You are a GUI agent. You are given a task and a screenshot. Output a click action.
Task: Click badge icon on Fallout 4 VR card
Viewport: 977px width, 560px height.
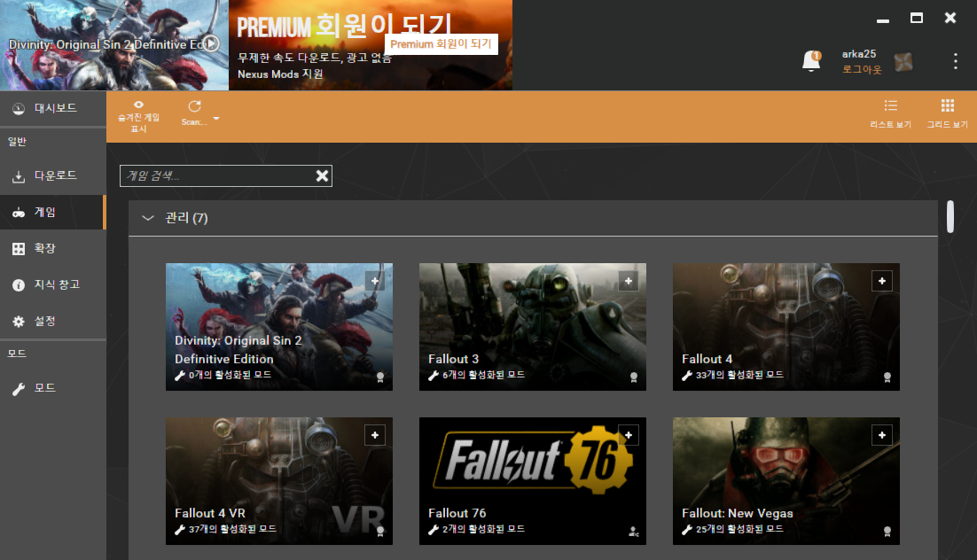tap(380, 532)
